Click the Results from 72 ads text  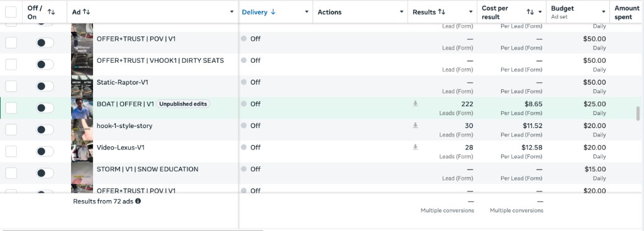coord(103,201)
